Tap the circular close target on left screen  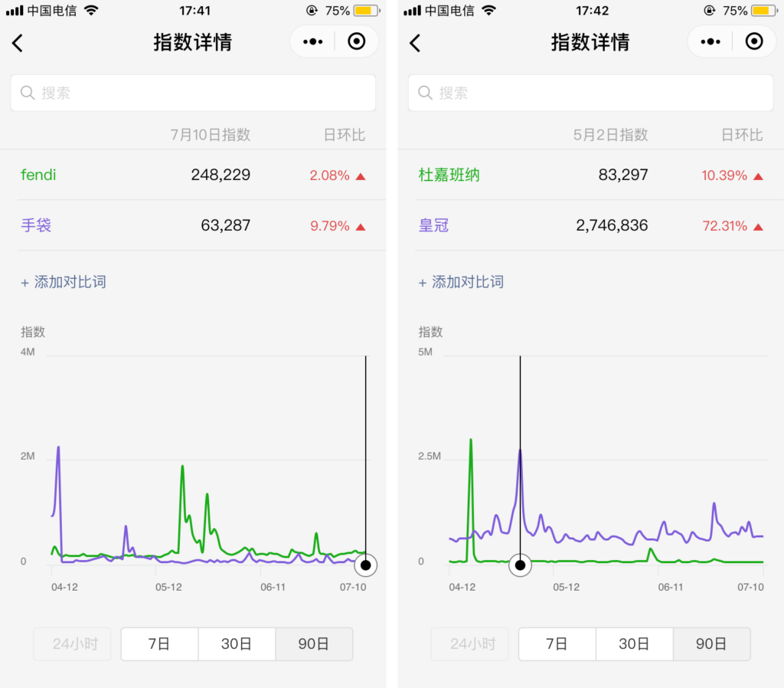coord(357,41)
